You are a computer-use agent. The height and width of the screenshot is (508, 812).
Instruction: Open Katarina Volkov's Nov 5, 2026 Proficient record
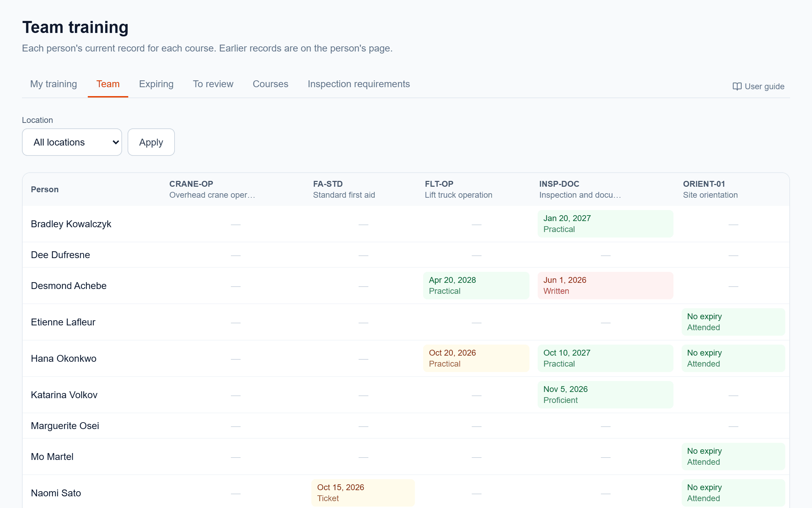605,395
